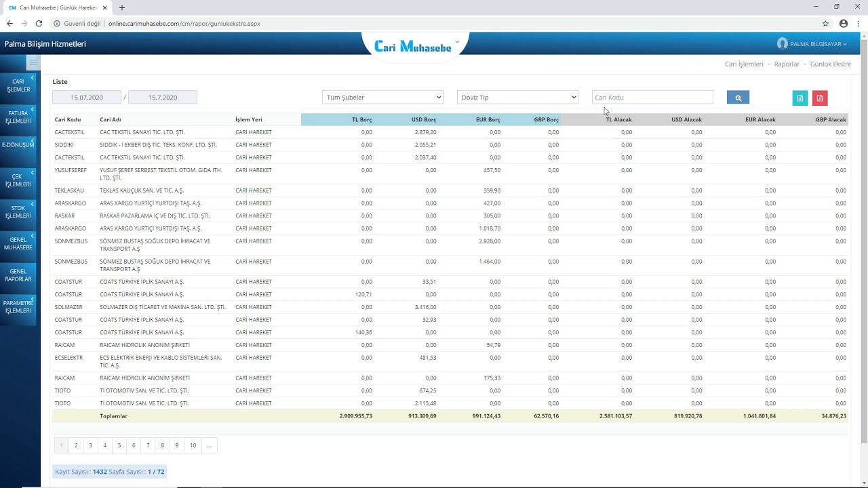Open the Chrome three-dot menu
This screenshot has height=488, width=868.
[859, 23]
